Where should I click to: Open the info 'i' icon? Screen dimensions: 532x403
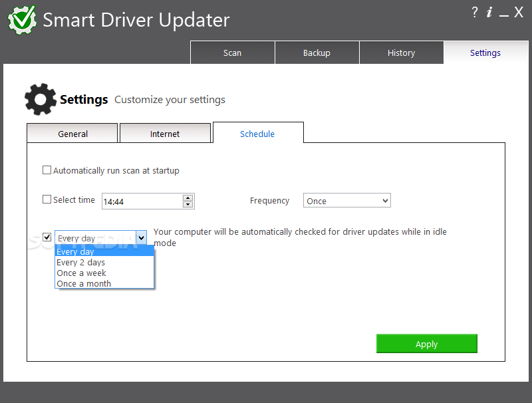point(489,12)
